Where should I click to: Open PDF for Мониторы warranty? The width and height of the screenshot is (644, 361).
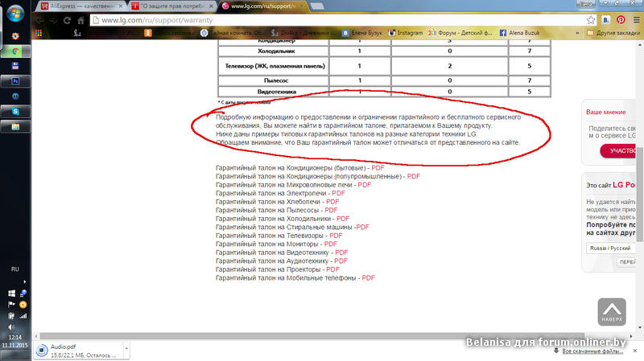click(331, 244)
